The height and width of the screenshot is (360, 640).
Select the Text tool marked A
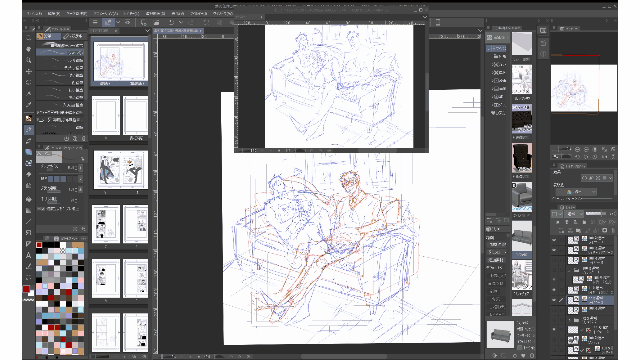(29, 255)
